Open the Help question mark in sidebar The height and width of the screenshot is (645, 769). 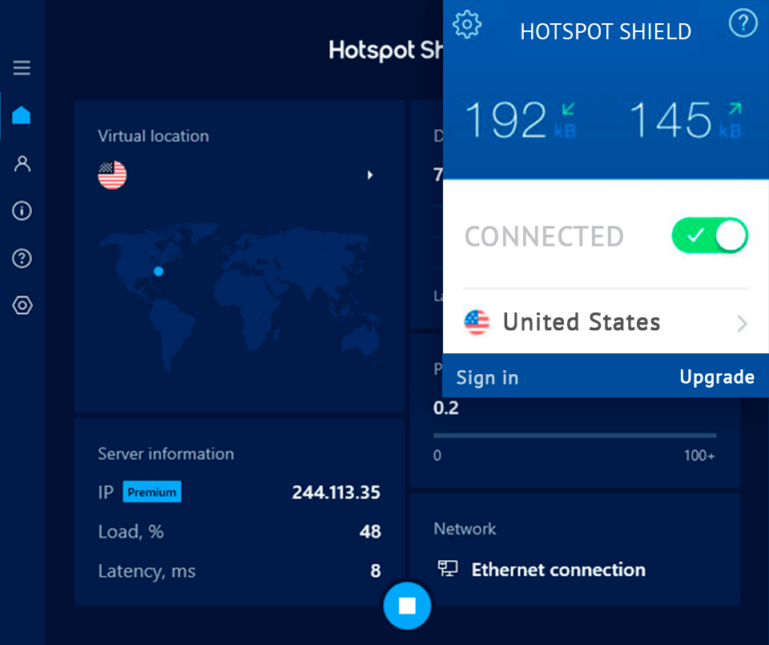click(22, 258)
